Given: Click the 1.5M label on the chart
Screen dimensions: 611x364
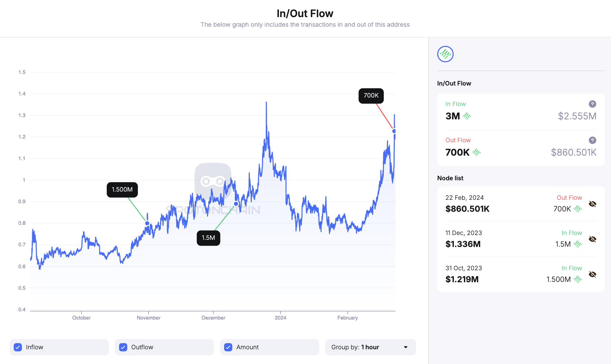Looking at the screenshot, I should [x=208, y=238].
